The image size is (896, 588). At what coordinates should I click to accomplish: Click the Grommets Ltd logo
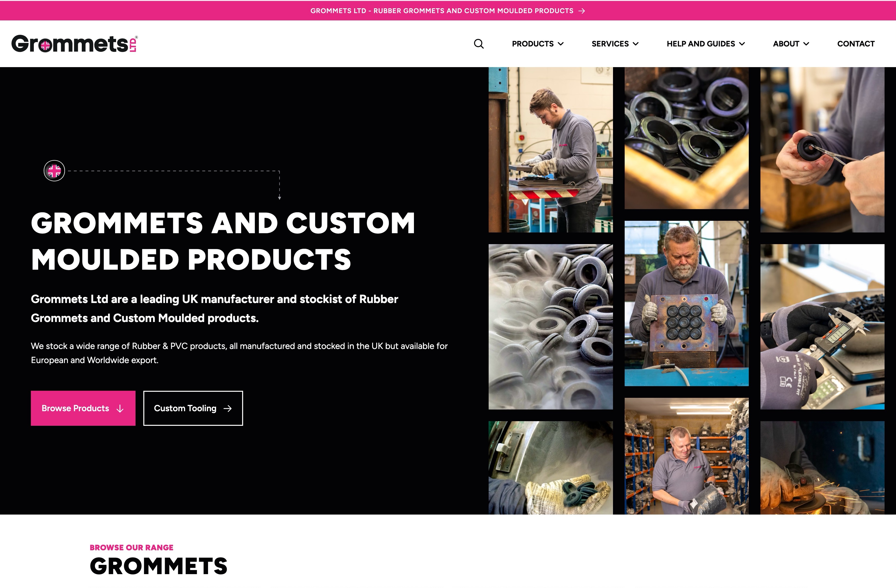click(74, 44)
